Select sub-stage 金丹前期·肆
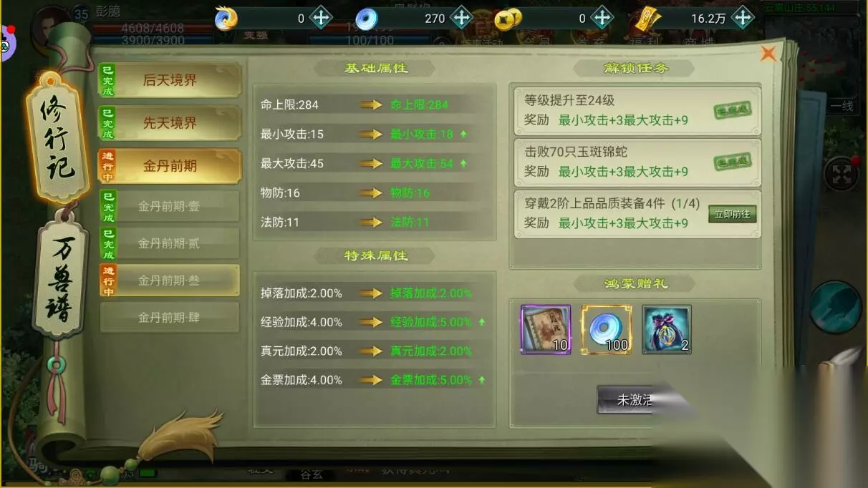868x488 pixels. pos(169,317)
